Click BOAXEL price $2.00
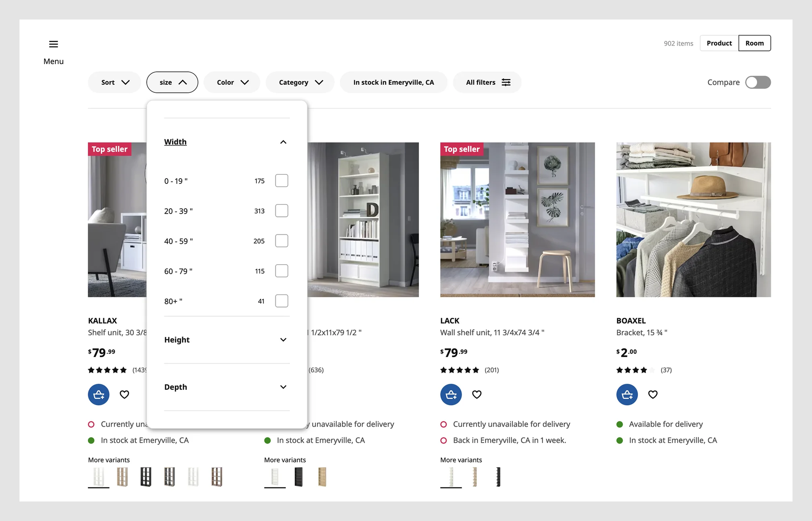 [x=626, y=353]
